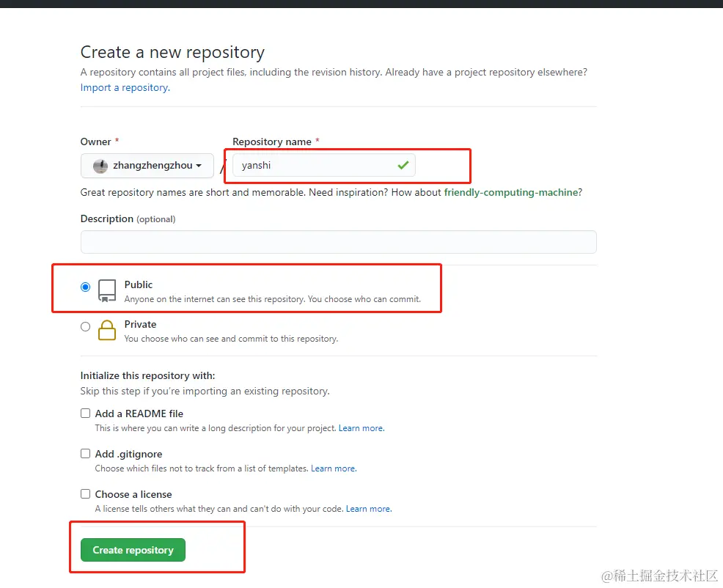Select the Public radio button
The height and width of the screenshot is (588, 723).
[x=86, y=287]
